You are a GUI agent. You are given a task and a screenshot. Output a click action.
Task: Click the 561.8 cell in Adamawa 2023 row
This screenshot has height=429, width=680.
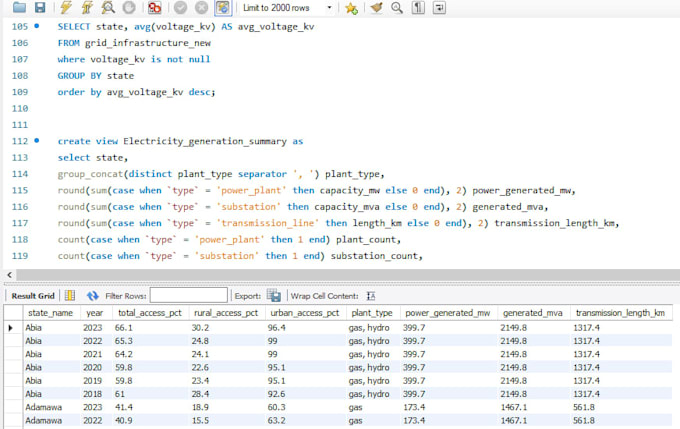click(621, 407)
